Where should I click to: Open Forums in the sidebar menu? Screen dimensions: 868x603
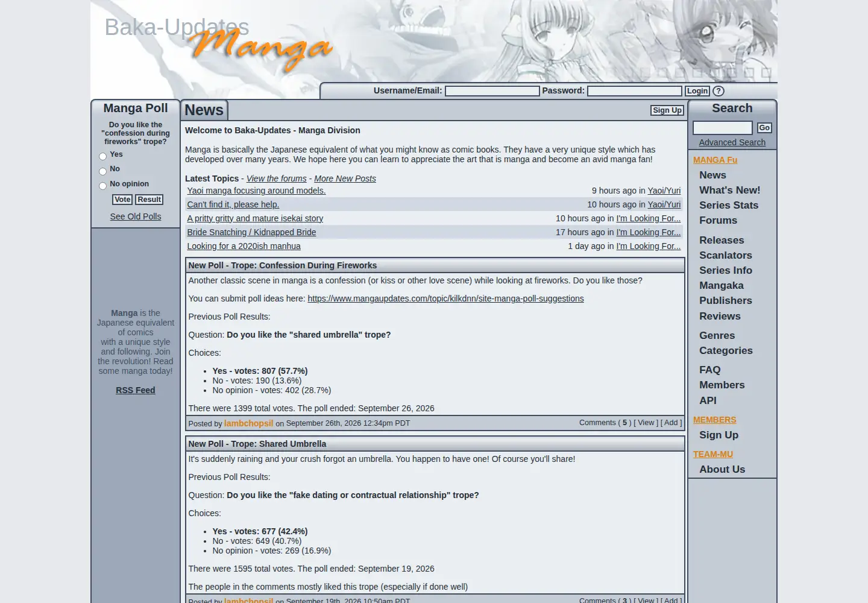[719, 220]
